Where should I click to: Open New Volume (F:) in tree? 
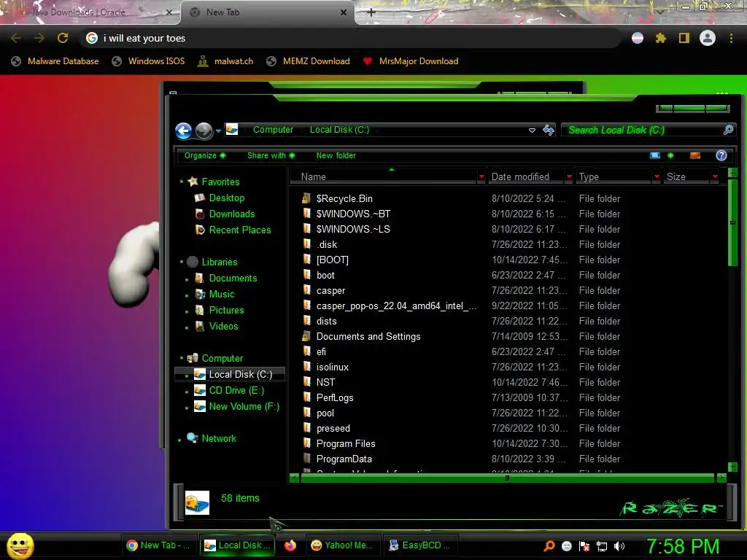click(x=244, y=407)
